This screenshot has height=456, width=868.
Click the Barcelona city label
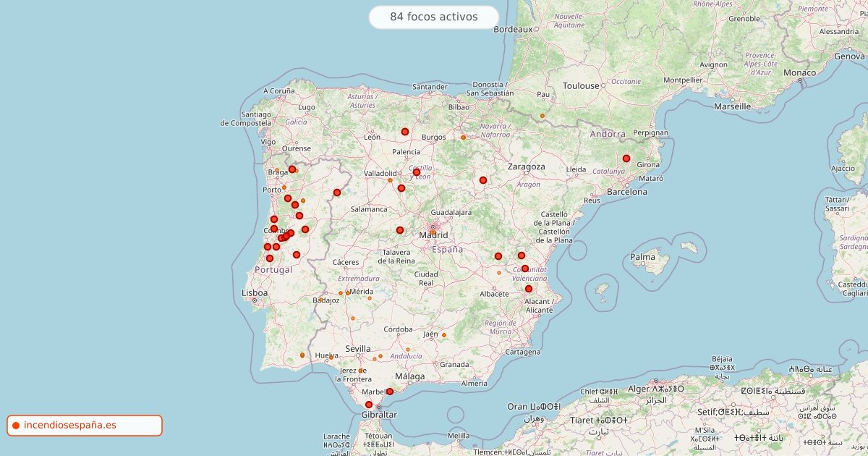tap(627, 192)
